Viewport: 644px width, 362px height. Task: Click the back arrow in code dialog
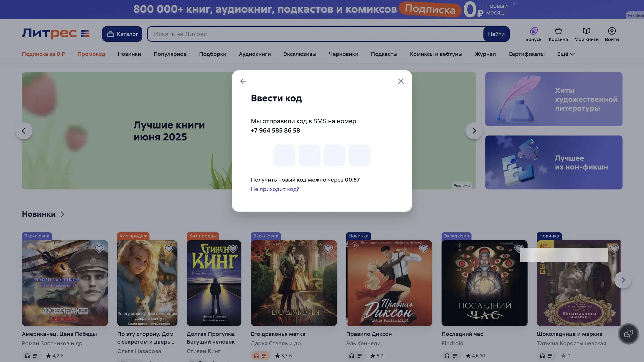pyautogui.click(x=243, y=81)
